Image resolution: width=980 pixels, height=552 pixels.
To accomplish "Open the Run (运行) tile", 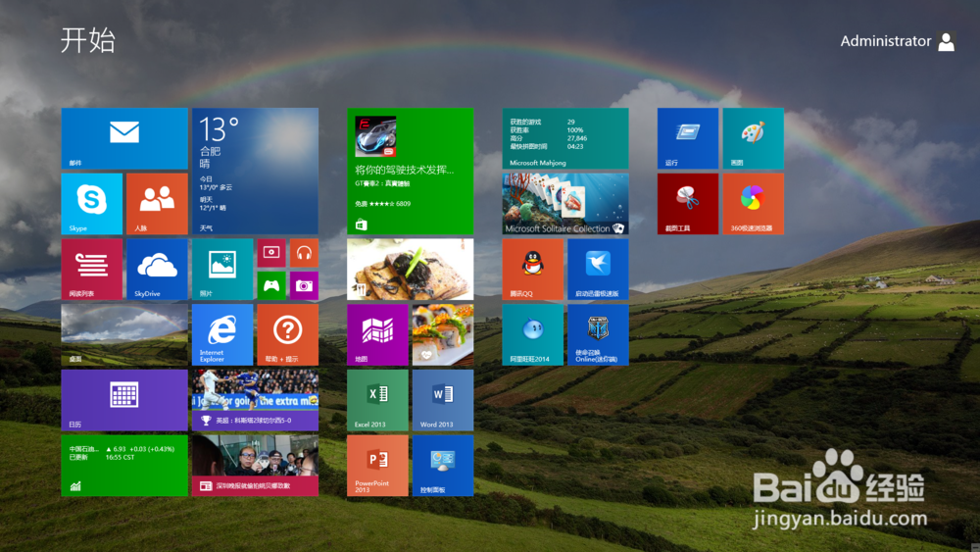I will pos(688,138).
